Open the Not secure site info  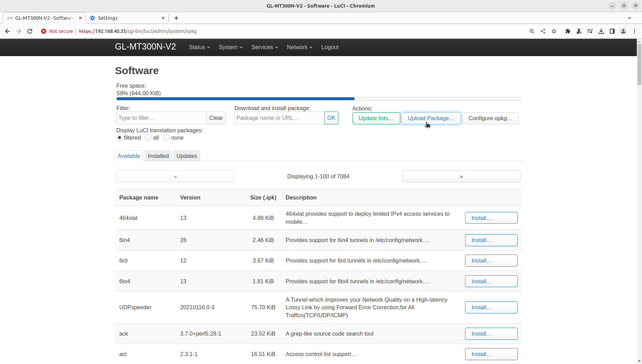click(57, 31)
